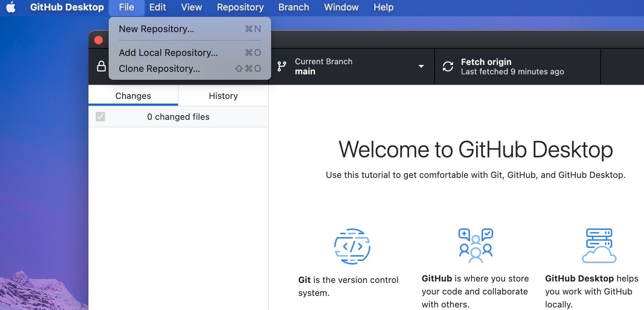Click the Welcome to GitHub Desktop heading
The width and height of the screenshot is (644, 310).
click(476, 149)
